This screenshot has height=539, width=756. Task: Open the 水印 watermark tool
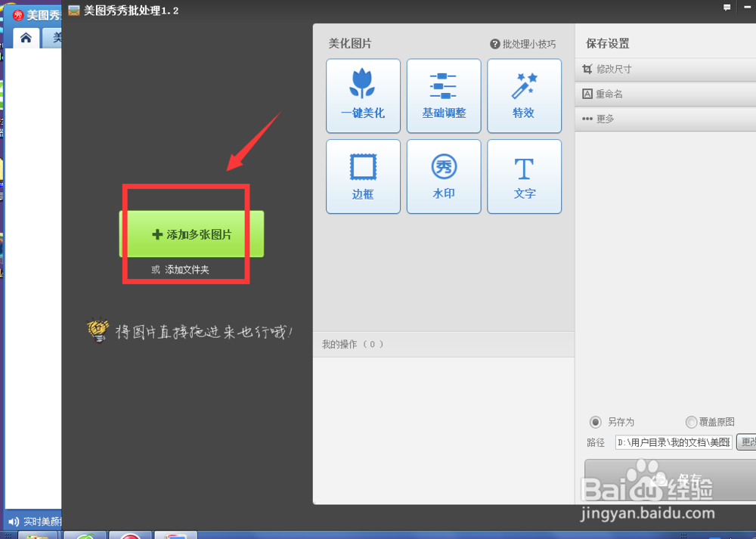point(444,176)
